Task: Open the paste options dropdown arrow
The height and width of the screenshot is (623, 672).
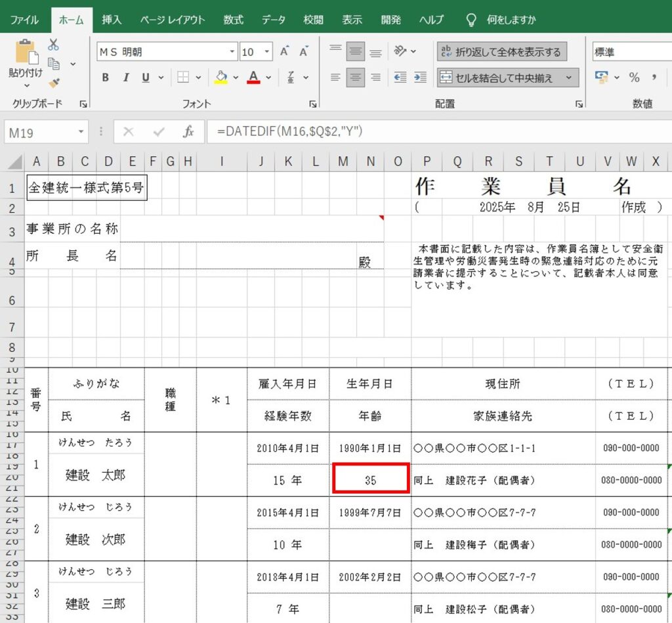Action: 26,86
